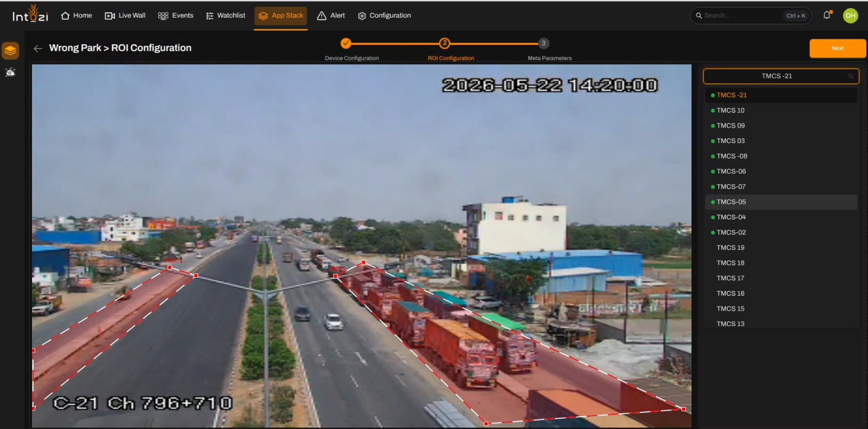Go to Home in navigation bar
Screen dimensions: 868x429
coord(76,15)
